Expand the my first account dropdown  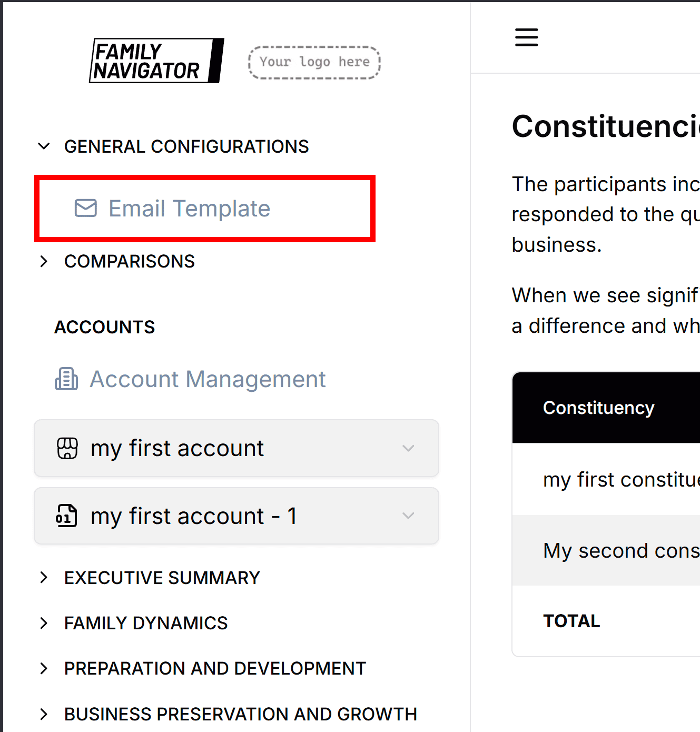[408, 448]
